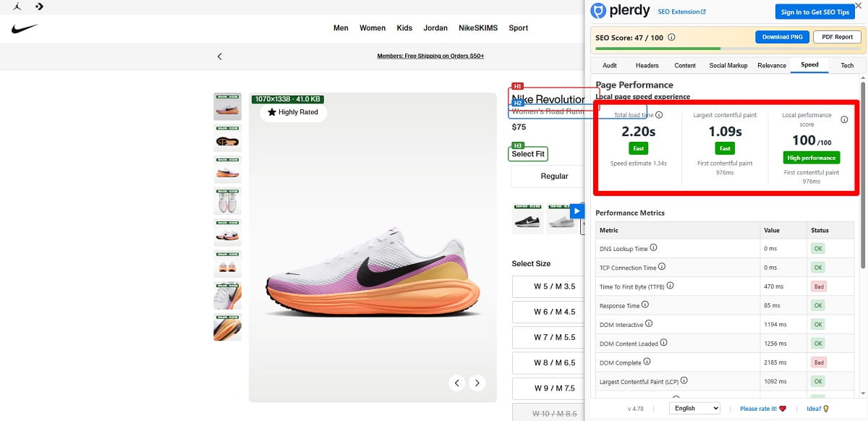
Task: Switch to the Social Markup tab
Action: 728,65
